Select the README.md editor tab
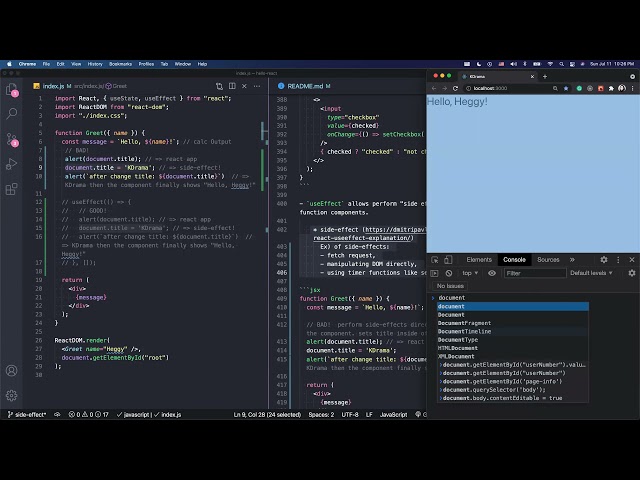Screen dimensions: 640x480 304,86
